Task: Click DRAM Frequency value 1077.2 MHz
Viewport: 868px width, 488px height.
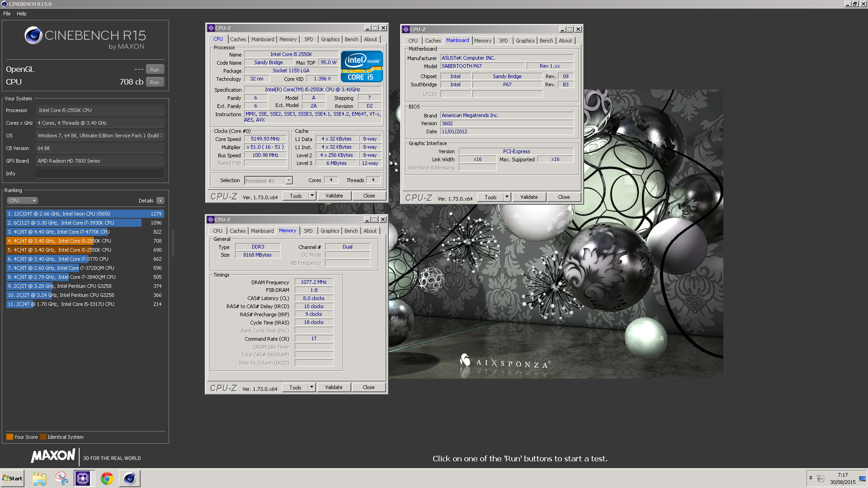Action: tap(314, 282)
